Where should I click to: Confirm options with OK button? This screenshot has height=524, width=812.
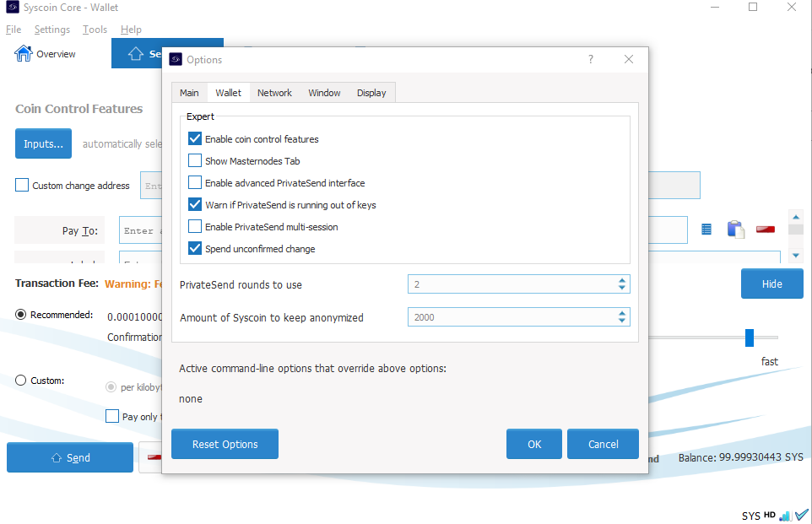pos(534,444)
